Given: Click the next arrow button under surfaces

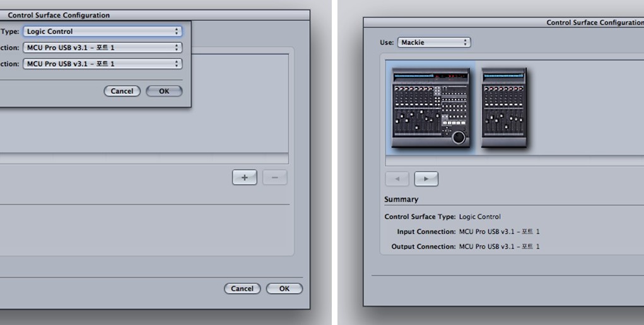Looking at the screenshot, I should pyautogui.click(x=426, y=179).
